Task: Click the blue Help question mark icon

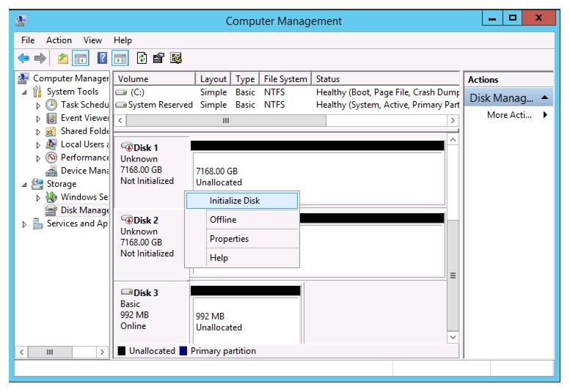Action: [x=102, y=58]
